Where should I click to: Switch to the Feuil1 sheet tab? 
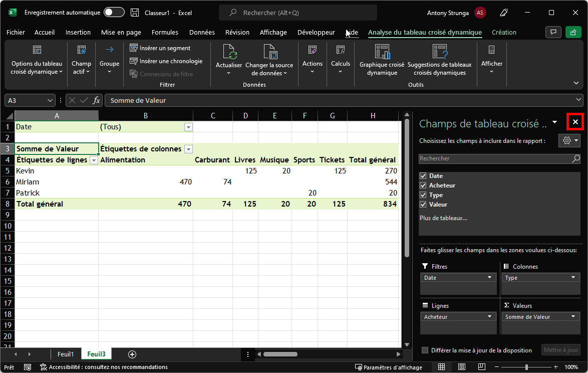point(66,354)
